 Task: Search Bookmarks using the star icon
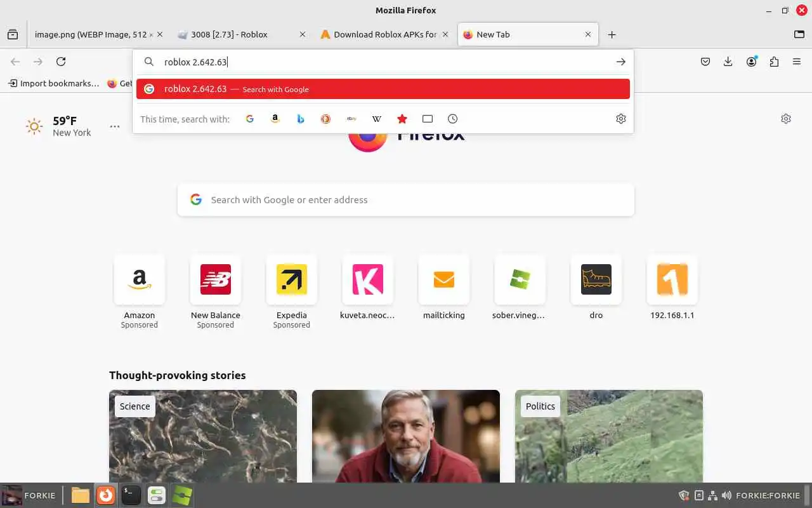click(402, 119)
